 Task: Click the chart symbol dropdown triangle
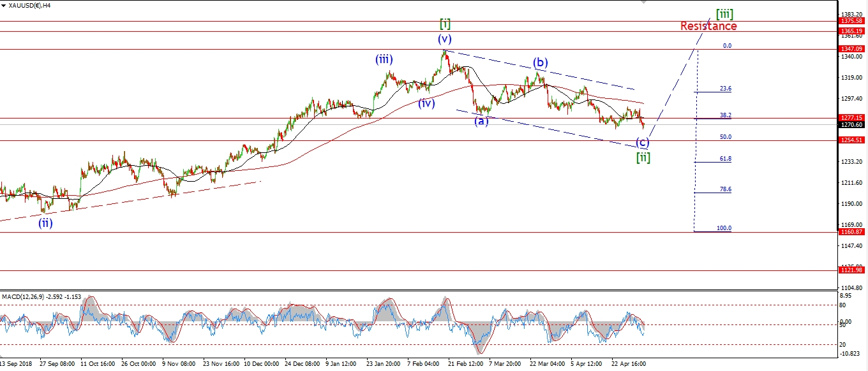click(x=5, y=5)
